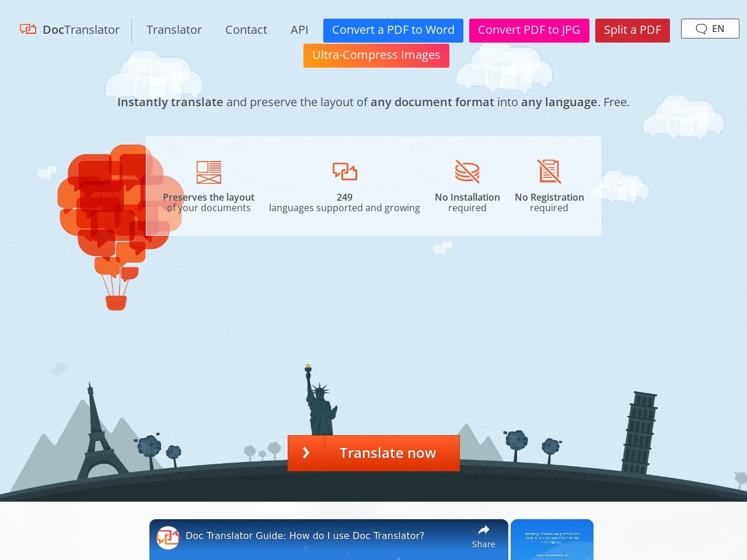Select Ultra-Compress Images button
Screen dimensions: 747x560
click(x=376, y=55)
